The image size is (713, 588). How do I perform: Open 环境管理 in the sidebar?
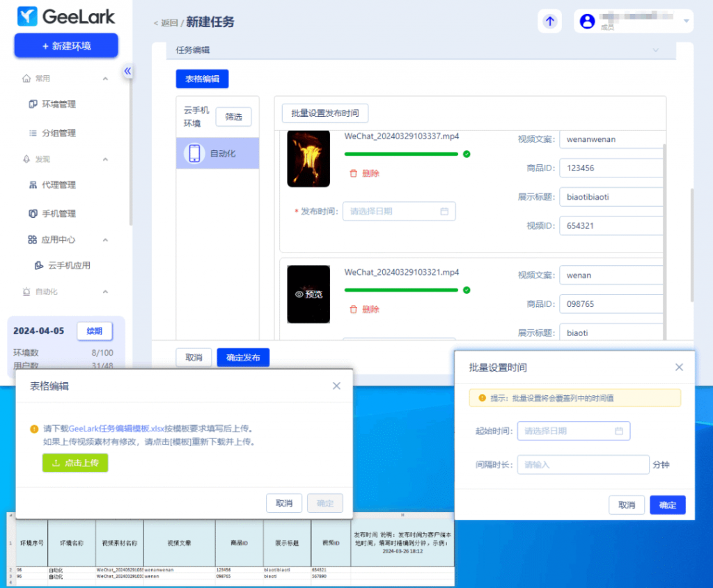[58, 104]
